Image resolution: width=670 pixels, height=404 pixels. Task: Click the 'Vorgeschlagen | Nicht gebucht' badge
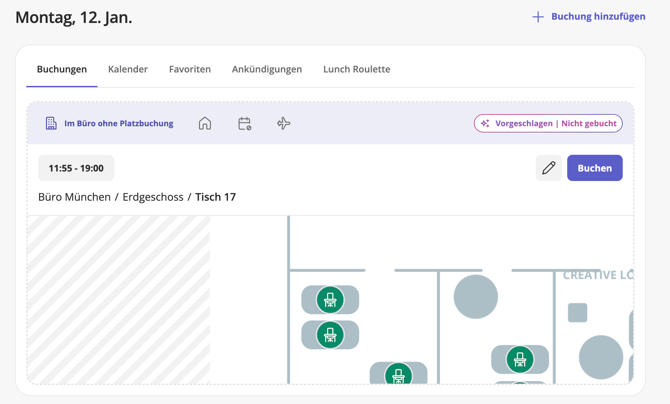pos(548,124)
